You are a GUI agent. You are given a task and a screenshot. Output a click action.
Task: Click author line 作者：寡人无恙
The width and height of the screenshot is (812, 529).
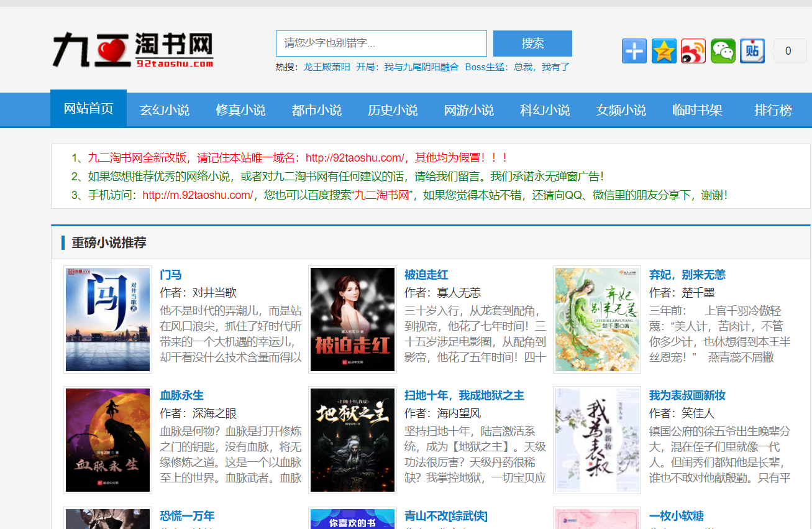[x=443, y=293]
